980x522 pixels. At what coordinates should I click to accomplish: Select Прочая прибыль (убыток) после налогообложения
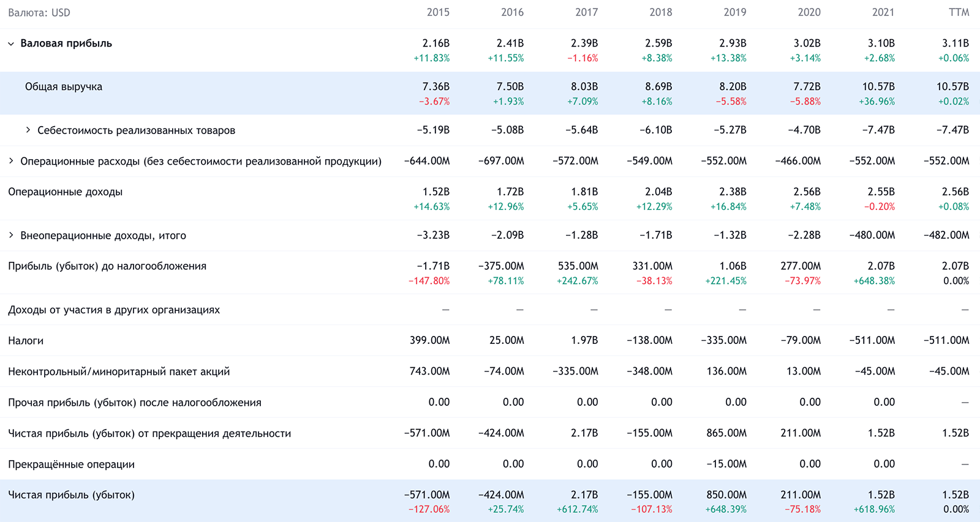tap(135, 403)
